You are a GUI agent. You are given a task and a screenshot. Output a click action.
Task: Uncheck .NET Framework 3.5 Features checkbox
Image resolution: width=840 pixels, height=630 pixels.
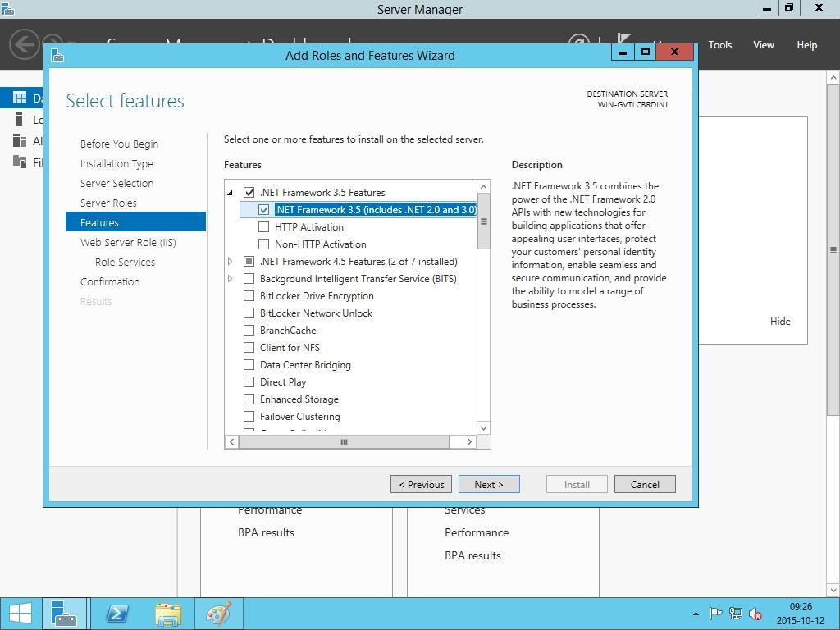pos(249,192)
